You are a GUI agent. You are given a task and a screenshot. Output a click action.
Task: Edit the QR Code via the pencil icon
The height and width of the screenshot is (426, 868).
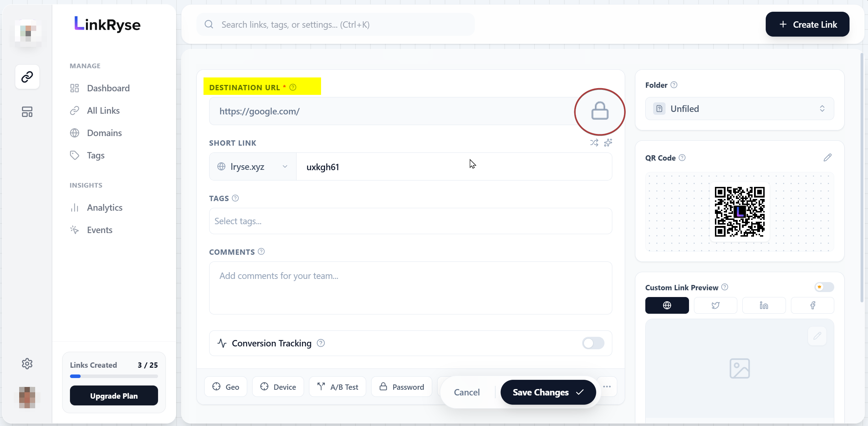click(x=828, y=157)
